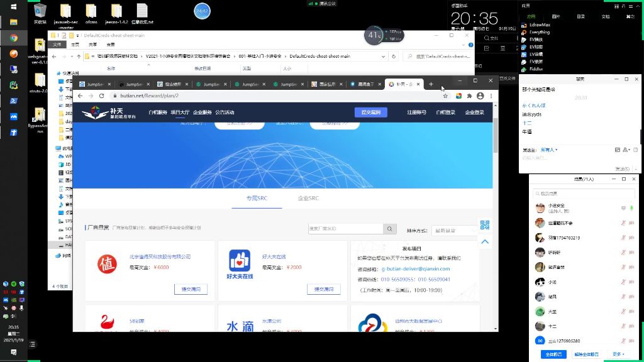Launch Fiddler from the app list

click(x=532, y=69)
